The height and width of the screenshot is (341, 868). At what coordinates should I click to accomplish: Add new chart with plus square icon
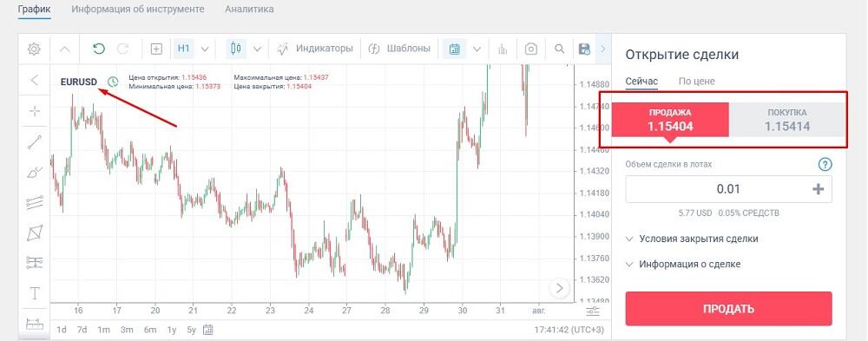156,49
